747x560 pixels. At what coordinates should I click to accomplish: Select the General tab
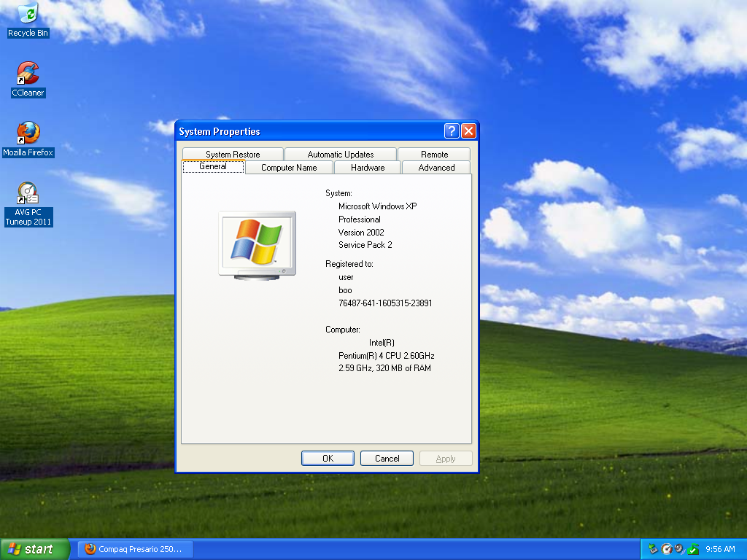(213, 167)
